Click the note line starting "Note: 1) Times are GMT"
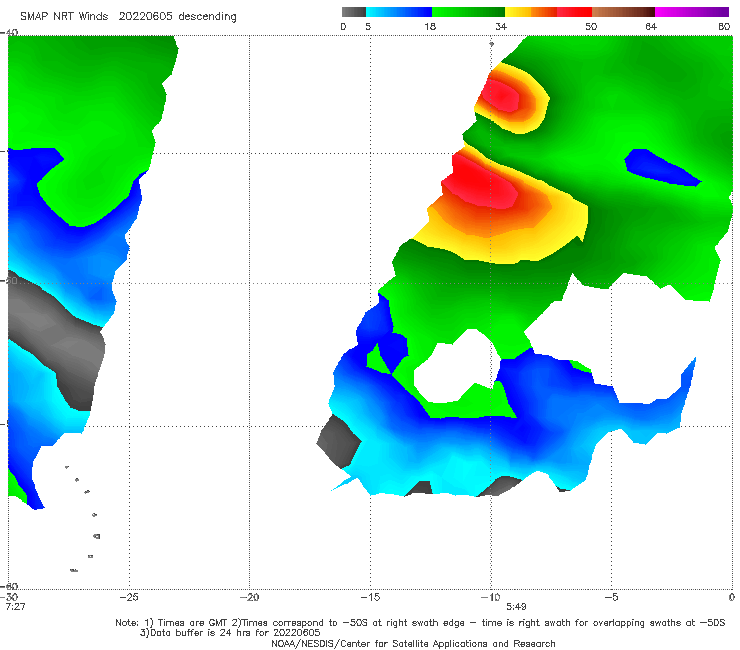The height and width of the screenshot is (650, 740). [420, 623]
